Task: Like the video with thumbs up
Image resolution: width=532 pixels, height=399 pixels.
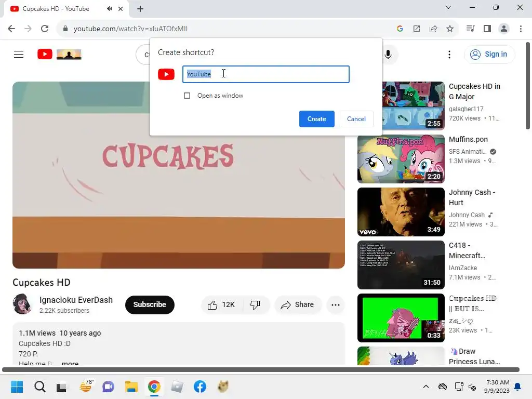Action: click(222, 304)
